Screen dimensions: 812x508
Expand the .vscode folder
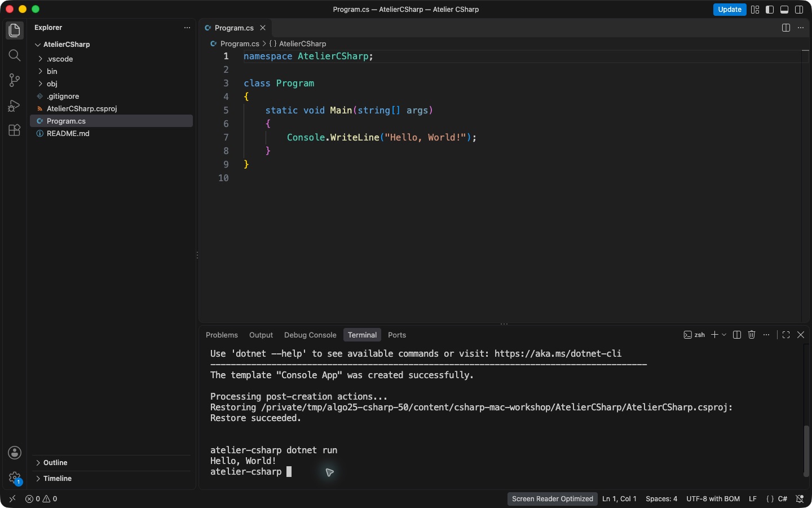point(111,59)
